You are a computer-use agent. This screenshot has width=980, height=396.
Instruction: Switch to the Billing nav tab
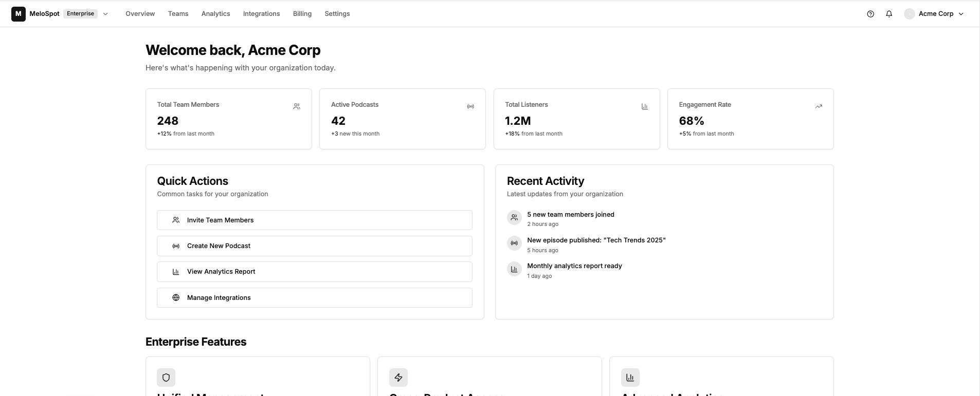tap(302, 14)
